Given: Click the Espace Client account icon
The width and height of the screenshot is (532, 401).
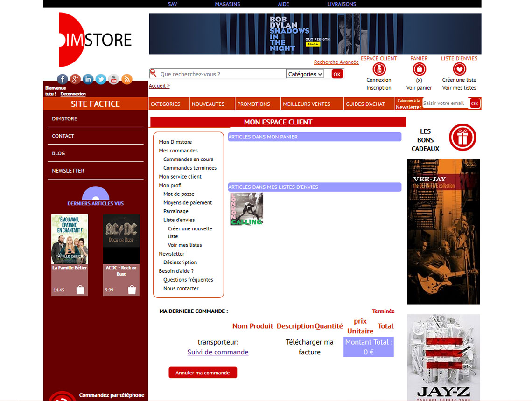Looking at the screenshot, I should (379, 69).
